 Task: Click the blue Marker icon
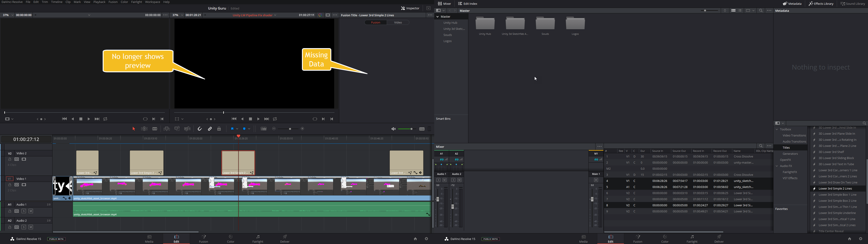[x=245, y=129]
